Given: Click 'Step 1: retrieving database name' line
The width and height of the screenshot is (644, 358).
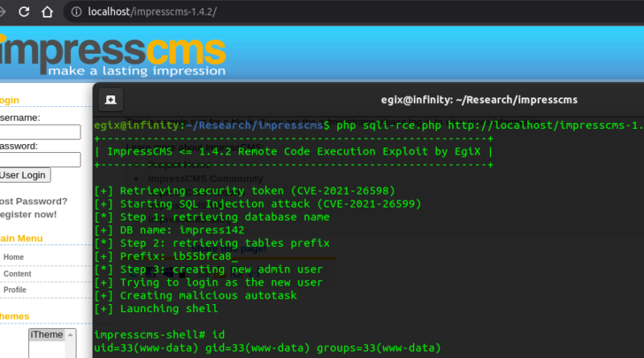Looking at the screenshot, I should (x=212, y=217).
